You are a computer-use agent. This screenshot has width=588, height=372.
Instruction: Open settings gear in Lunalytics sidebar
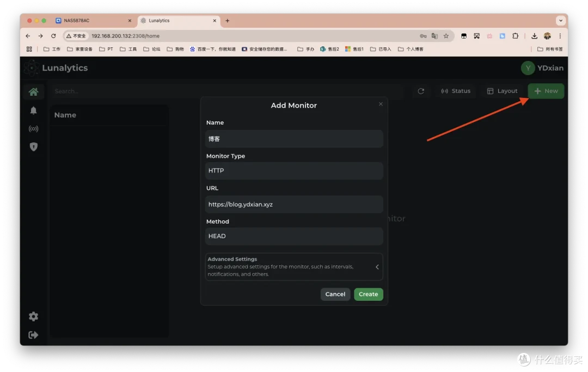click(x=33, y=317)
